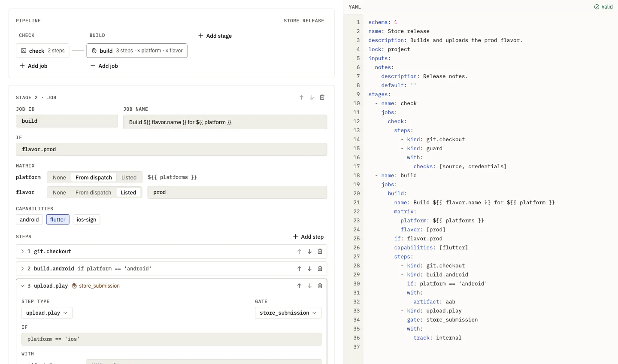Image resolution: width=618 pixels, height=364 pixels.
Task: Add a step to the job
Action: pos(308,237)
